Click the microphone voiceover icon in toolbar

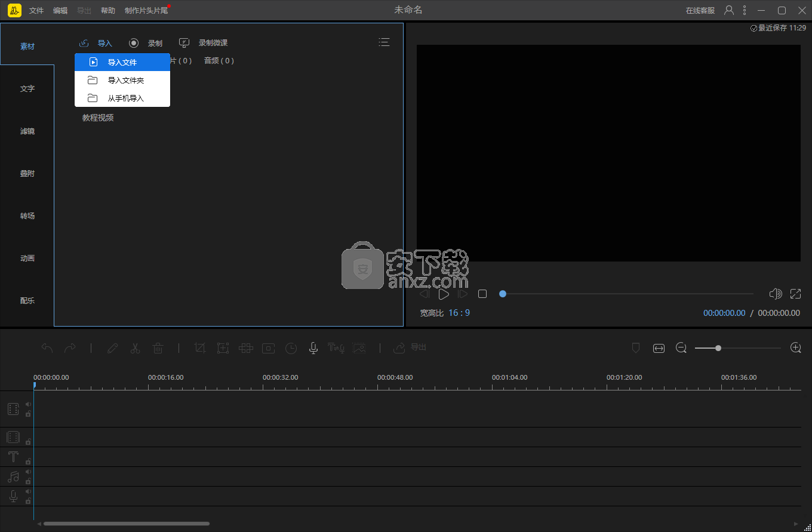(313, 348)
